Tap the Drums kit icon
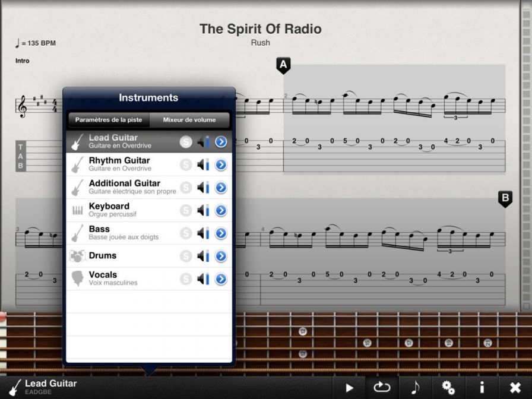The image size is (532, 399). (x=77, y=256)
